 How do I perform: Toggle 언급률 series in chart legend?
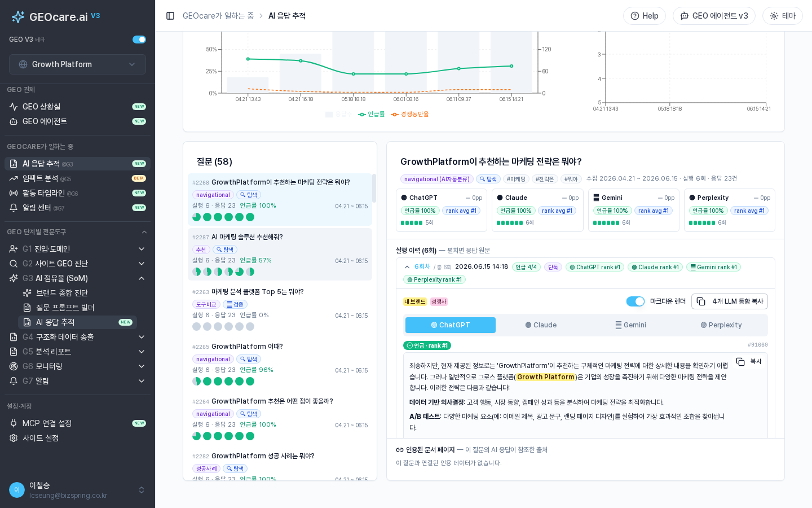372,114
